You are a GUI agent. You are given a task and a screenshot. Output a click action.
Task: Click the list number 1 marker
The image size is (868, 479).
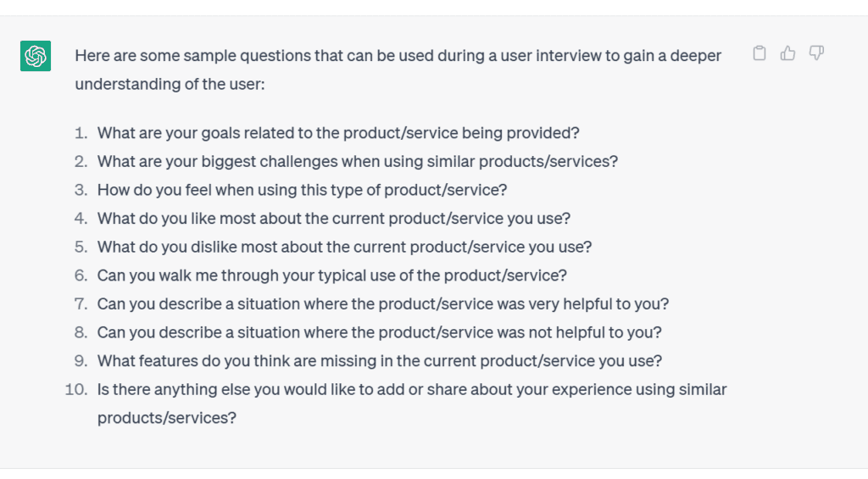point(81,133)
